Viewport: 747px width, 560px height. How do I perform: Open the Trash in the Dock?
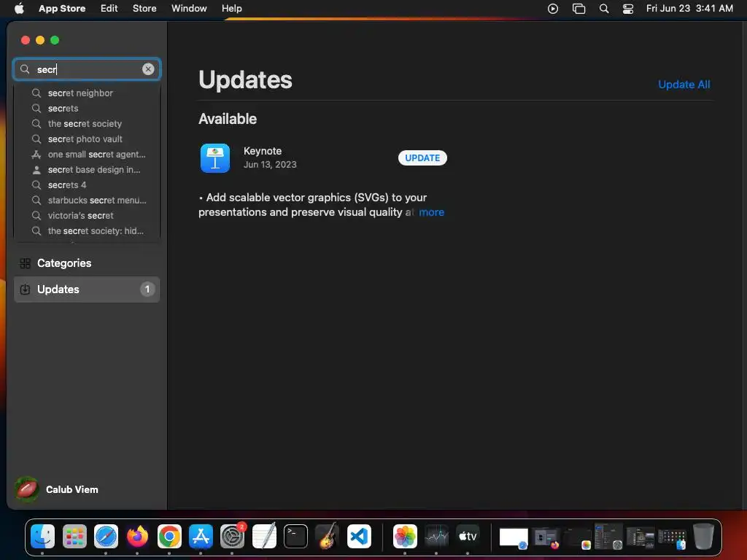703,536
